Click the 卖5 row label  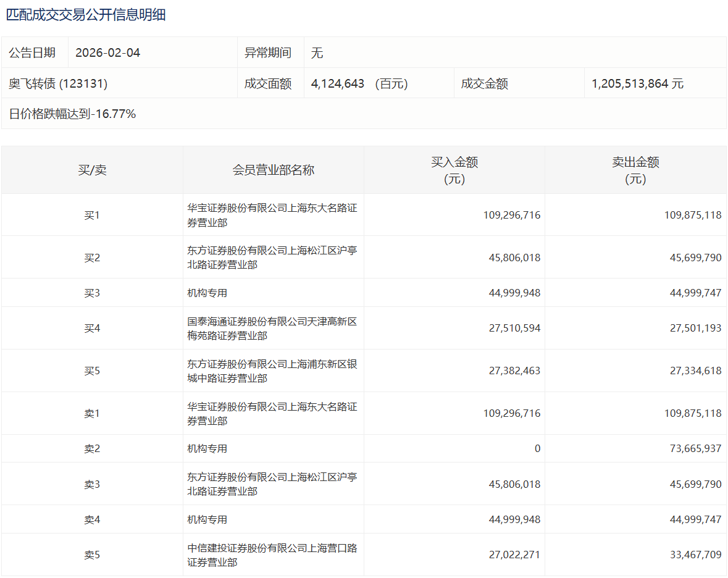click(x=92, y=555)
